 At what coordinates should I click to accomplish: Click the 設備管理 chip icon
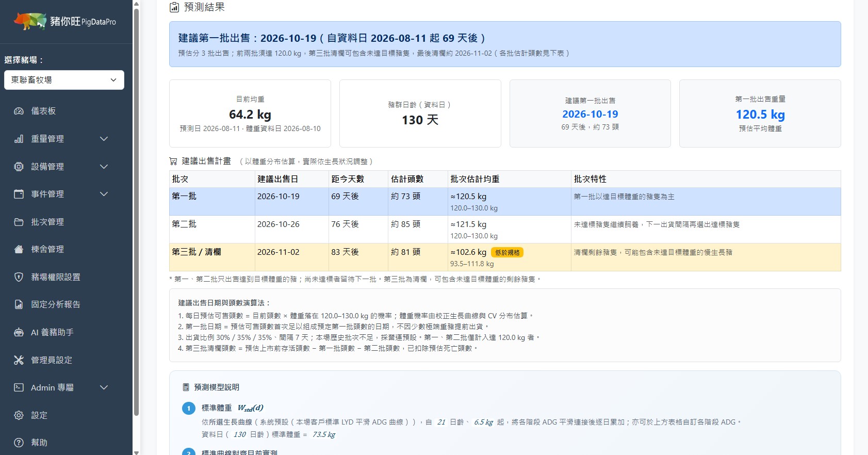pyautogui.click(x=19, y=167)
